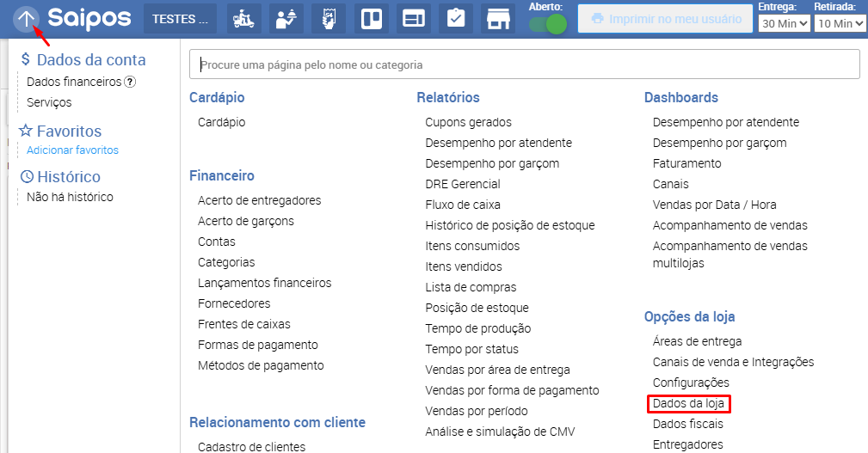Toggle the Aberto store open switch
The height and width of the screenshot is (453, 868).
click(x=547, y=24)
